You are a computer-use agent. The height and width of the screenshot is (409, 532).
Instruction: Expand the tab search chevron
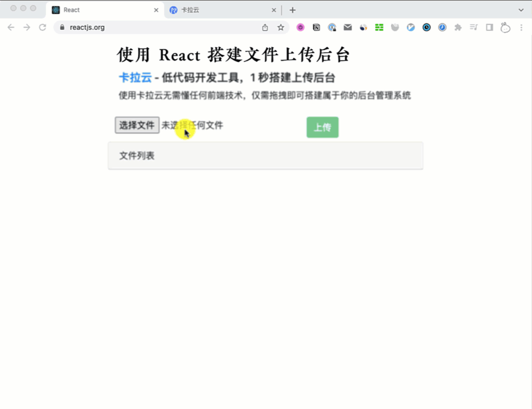[521, 10]
